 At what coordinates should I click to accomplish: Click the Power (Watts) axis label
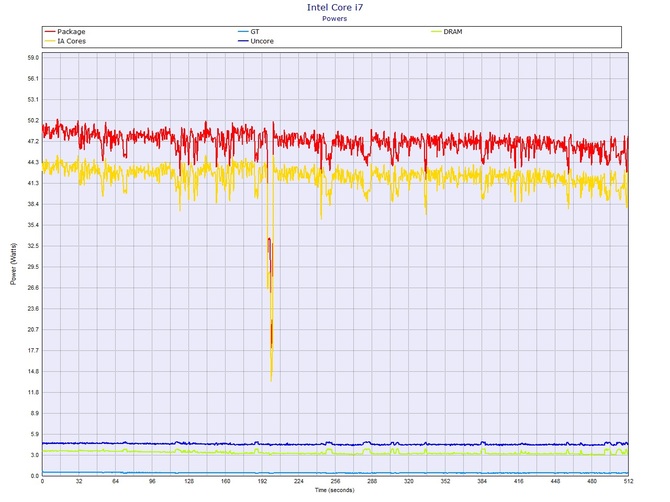click(x=13, y=264)
